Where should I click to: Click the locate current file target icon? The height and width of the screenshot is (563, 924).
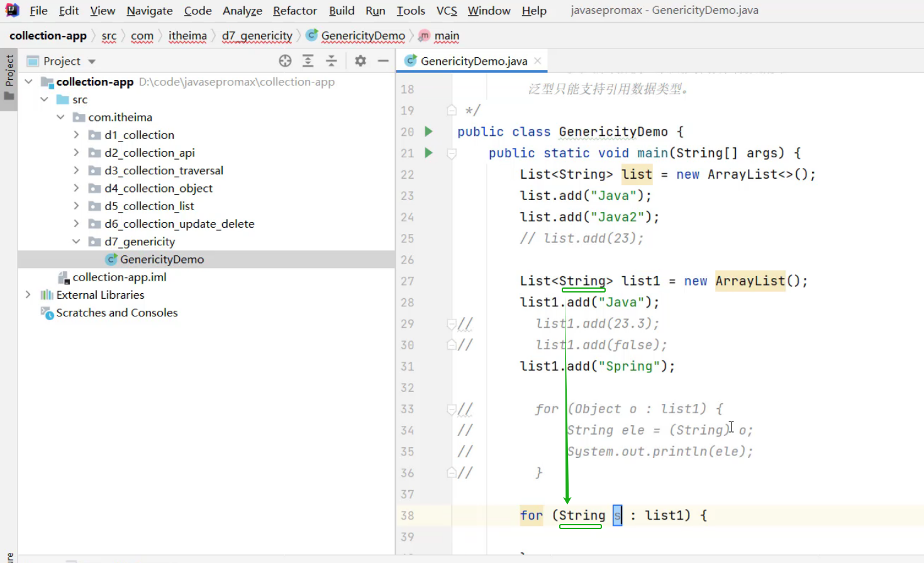pos(285,61)
